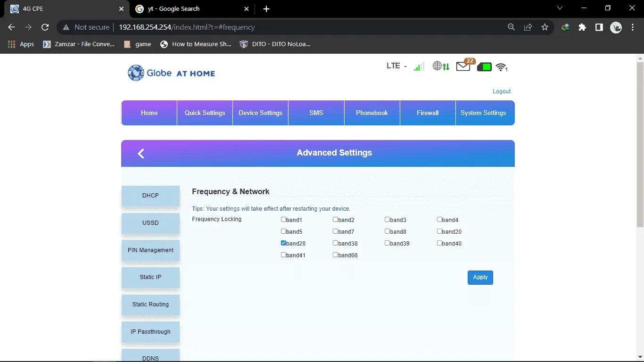Go back with the Advanced Settings chevron
Screen dimensions: 644x362
tap(140, 153)
